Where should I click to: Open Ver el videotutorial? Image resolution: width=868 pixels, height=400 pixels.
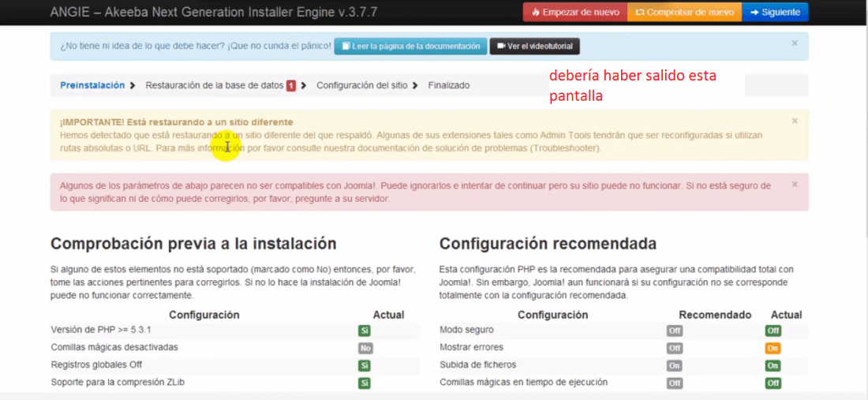535,47
